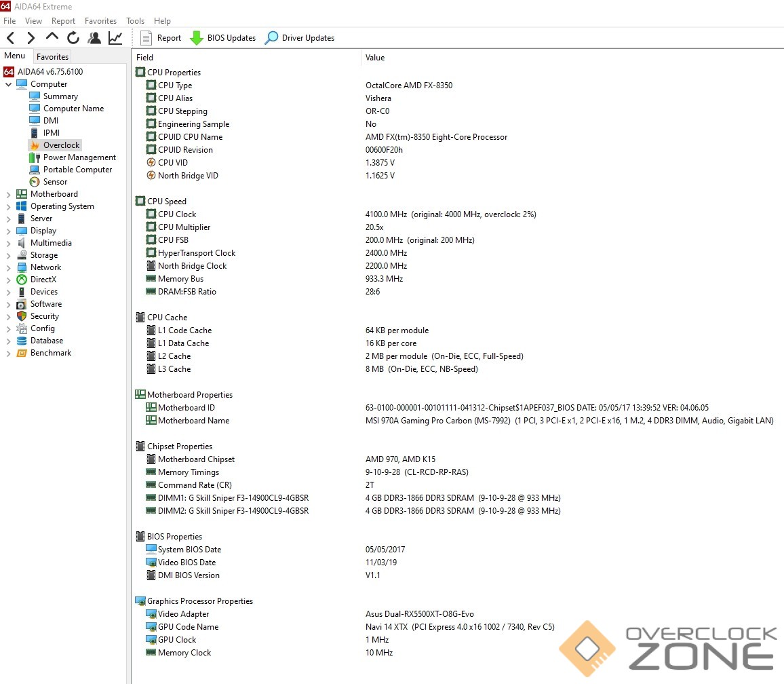This screenshot has height=684, width=784.
Task: Click the CPU VID voltage icon
Action: (151, 162)
